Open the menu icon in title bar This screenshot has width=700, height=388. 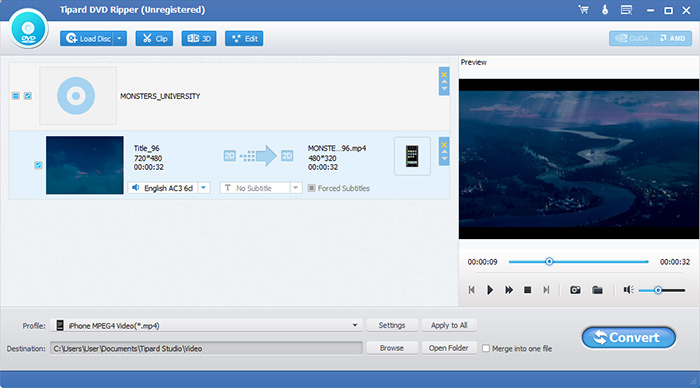626,10
